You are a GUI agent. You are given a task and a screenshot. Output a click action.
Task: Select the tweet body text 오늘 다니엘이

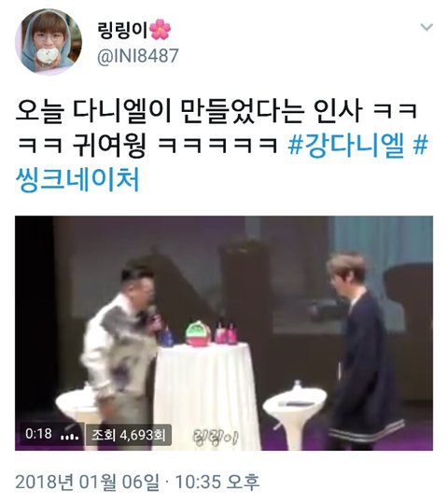coord(92,111)
